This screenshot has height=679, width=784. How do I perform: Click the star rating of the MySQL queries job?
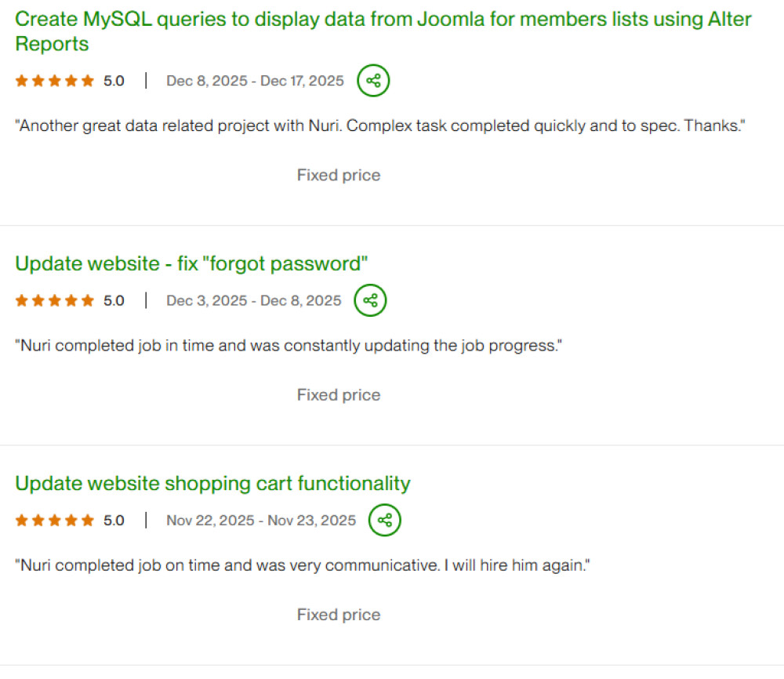[x=55, y=81]
